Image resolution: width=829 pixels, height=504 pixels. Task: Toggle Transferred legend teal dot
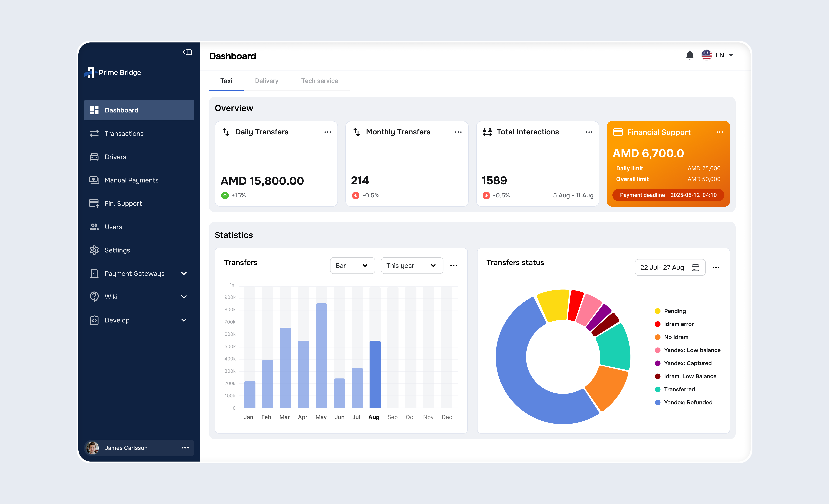(x=658, y=389)
